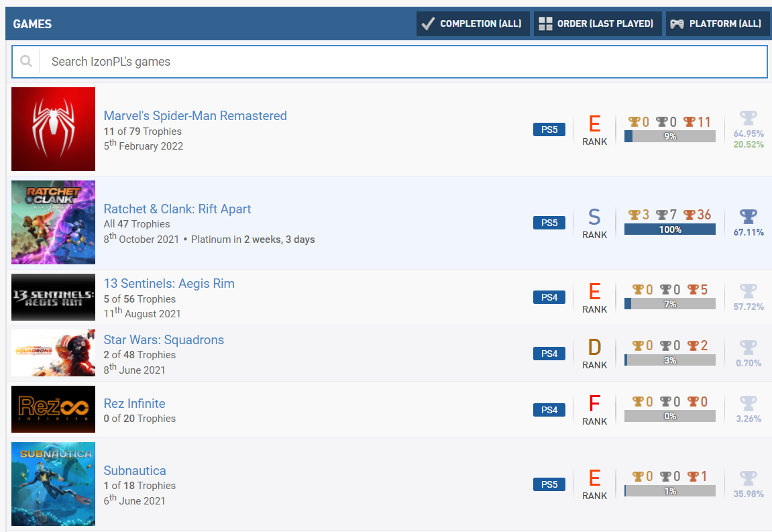The image size is (772, 532).
Task: Click the E rank of Subnautica
Action: 594,484
